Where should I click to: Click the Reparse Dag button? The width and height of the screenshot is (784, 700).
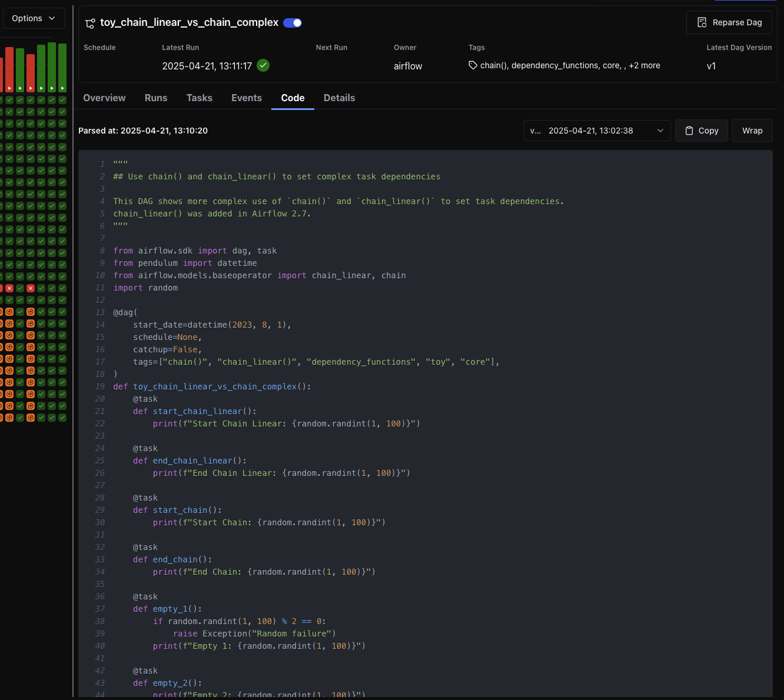pyautogui.click(x=729, y=22)
